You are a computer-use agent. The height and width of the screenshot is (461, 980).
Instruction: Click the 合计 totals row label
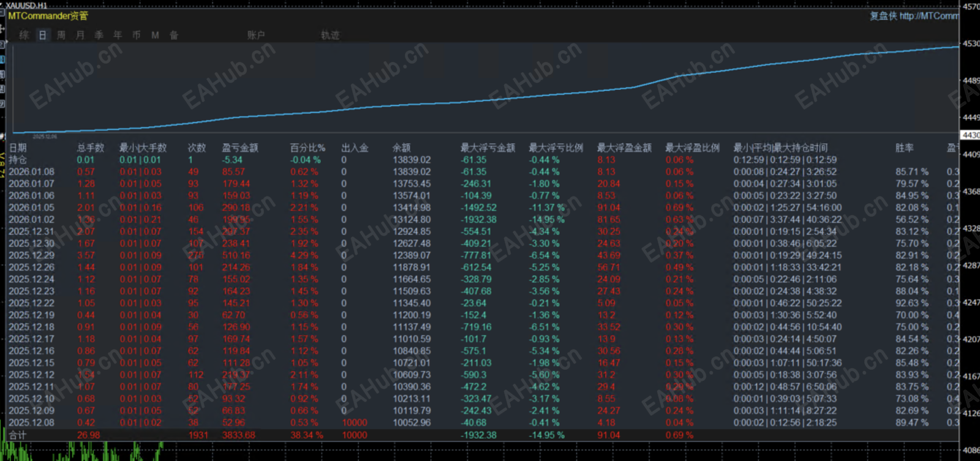pyautogui.click(x=18, y=435)
